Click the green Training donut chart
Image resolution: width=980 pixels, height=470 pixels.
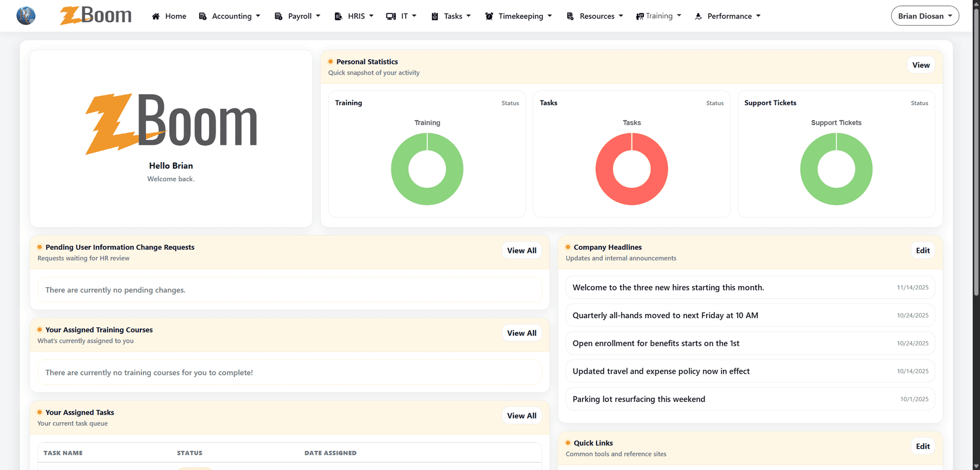coord(427,169)
